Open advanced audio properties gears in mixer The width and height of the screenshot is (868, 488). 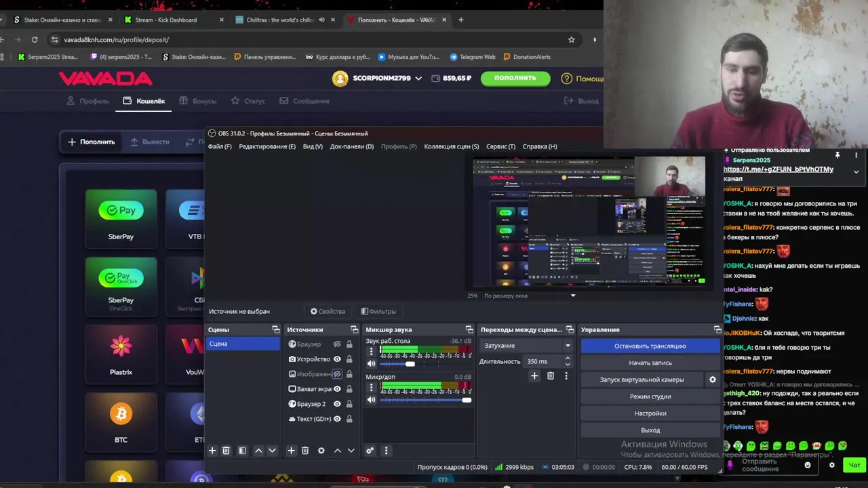pos(370,451)
